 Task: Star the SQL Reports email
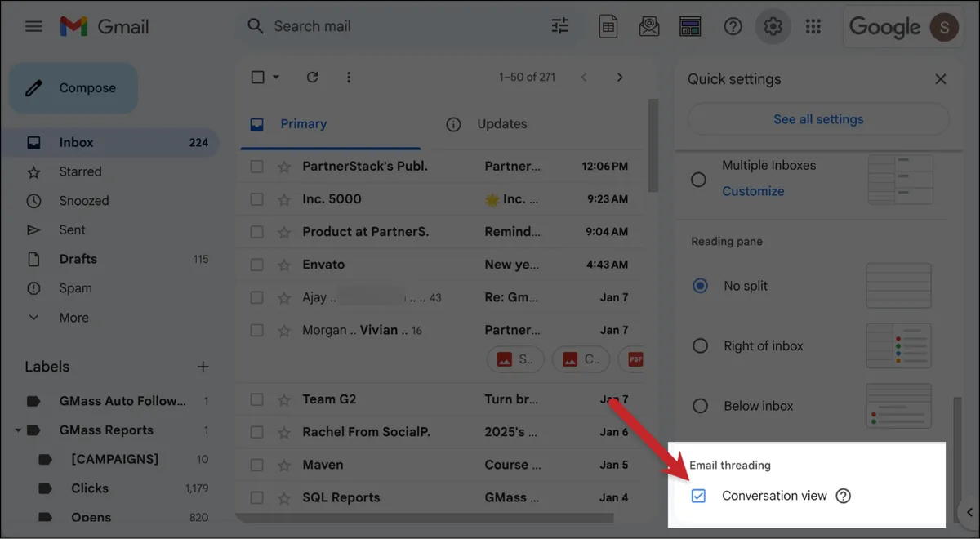pos(283,497)
